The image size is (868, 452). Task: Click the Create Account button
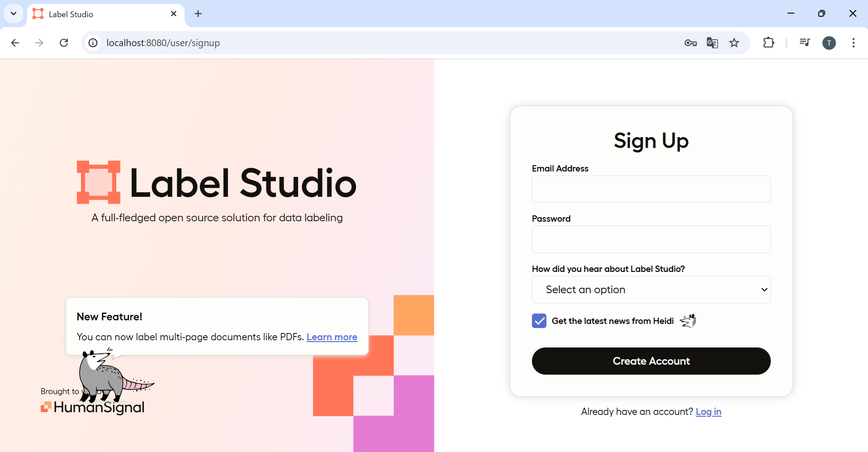pos(651,361)
